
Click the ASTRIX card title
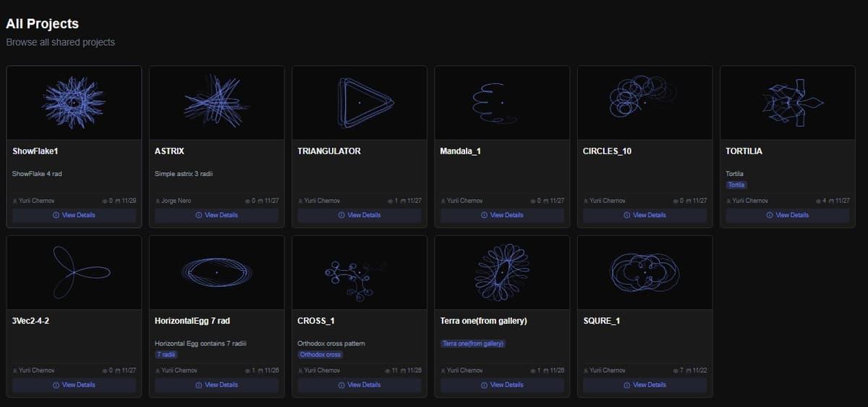(x=169, y=151)
